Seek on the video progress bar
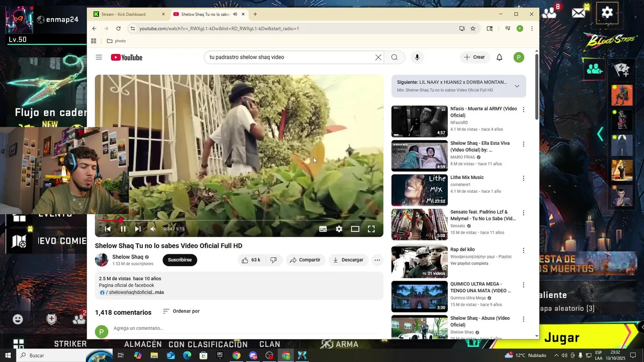This screenshot has width=644, height=362. click(239, 220)
